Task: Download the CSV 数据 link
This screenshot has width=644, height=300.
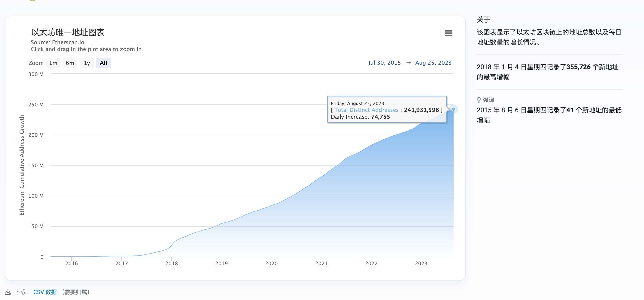Action: [x=45, y=292]
